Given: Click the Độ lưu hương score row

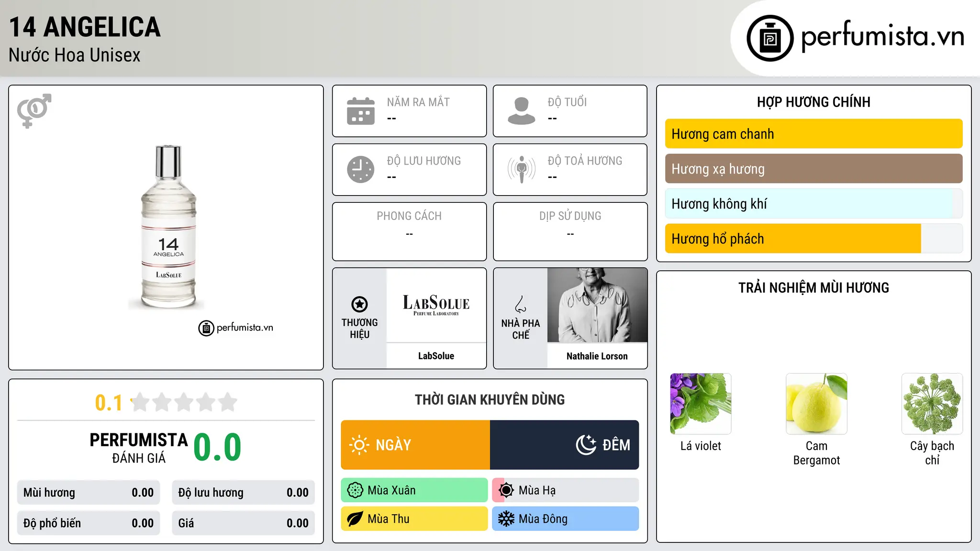Looking at the screenshot, I should (x=243, y=493).
